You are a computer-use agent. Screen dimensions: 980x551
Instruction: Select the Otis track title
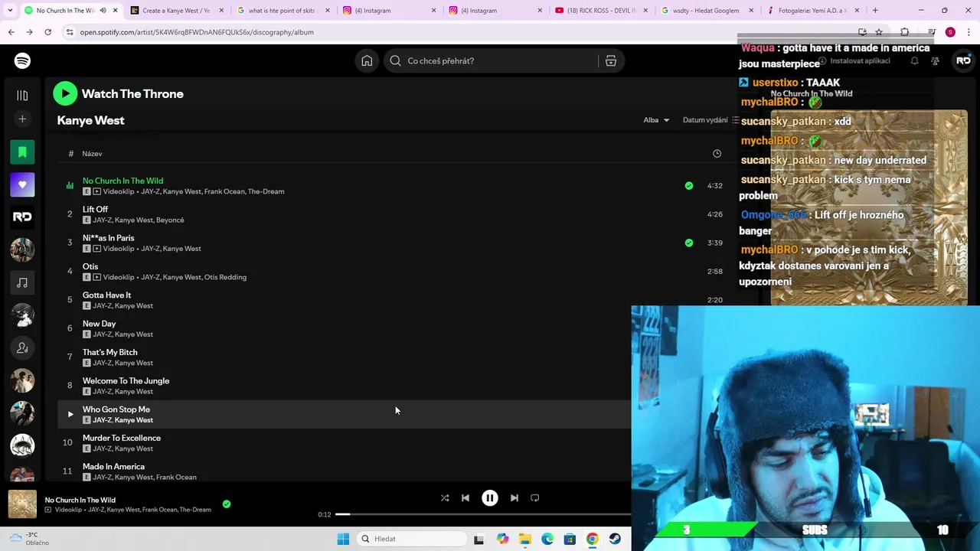pos(90,266)
